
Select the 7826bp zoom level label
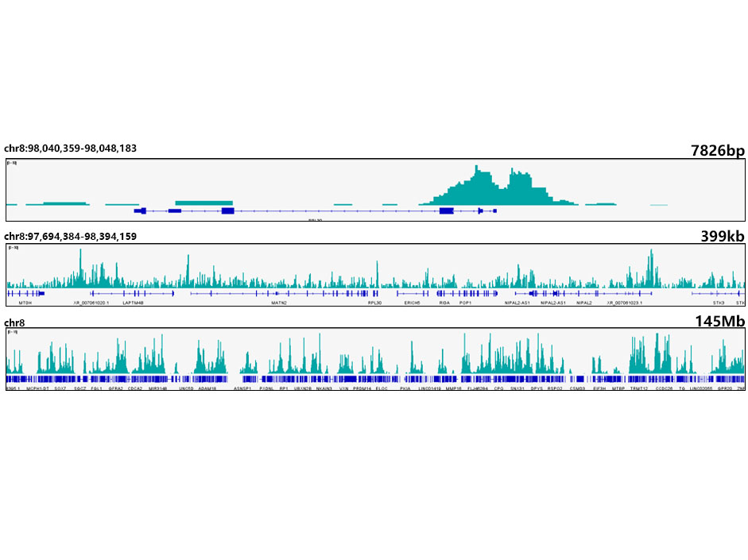coord(718,149)
